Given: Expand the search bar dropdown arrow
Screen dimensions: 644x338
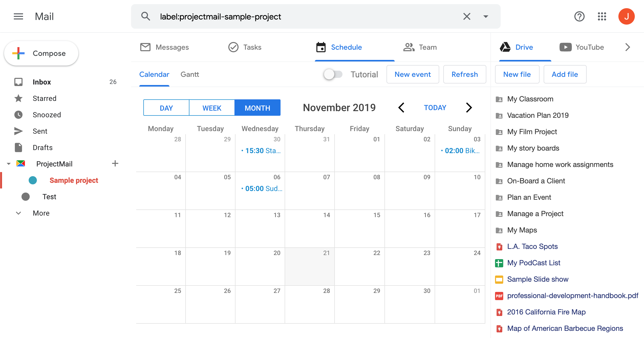Looking at the screenshot, I should (x=486, y=16).
